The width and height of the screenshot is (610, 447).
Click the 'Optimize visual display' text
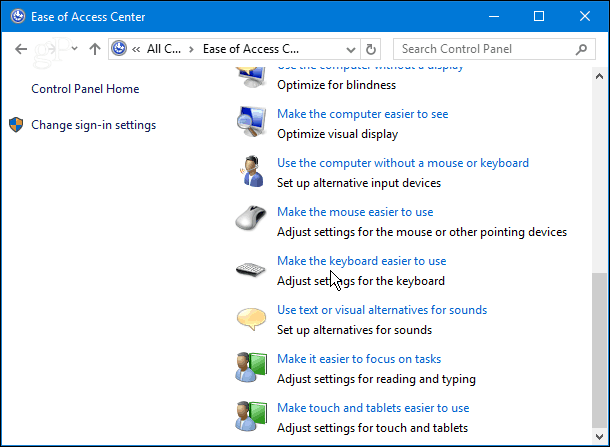pos(338,134)
